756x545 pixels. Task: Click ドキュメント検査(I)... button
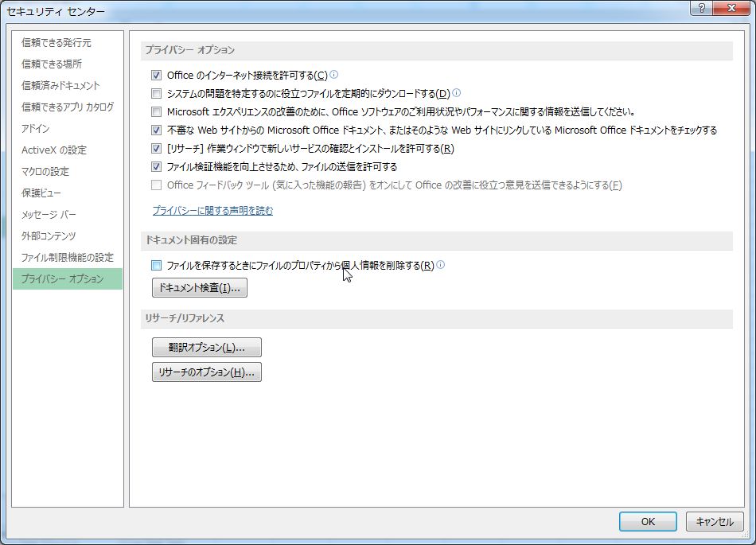(x=200, y=288)
